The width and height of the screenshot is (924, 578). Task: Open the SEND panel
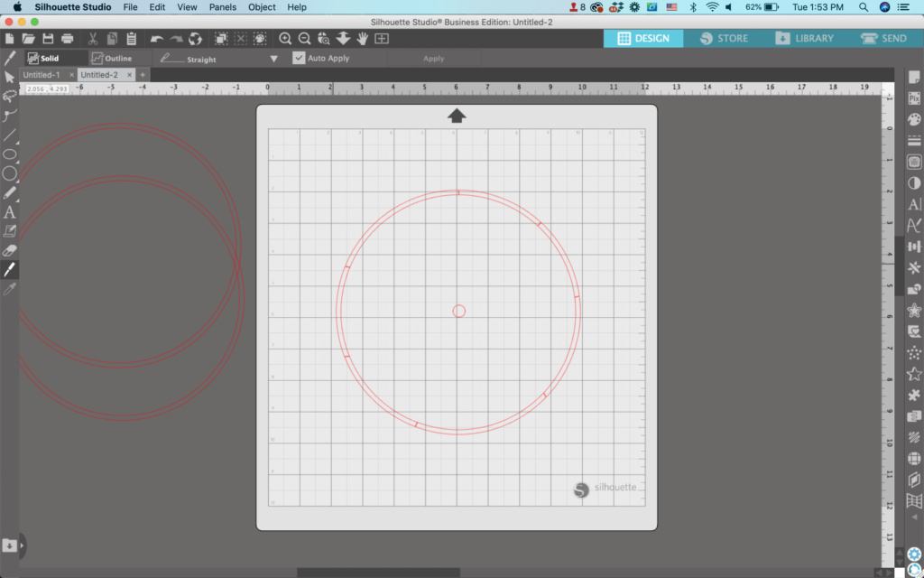[883, 38]
